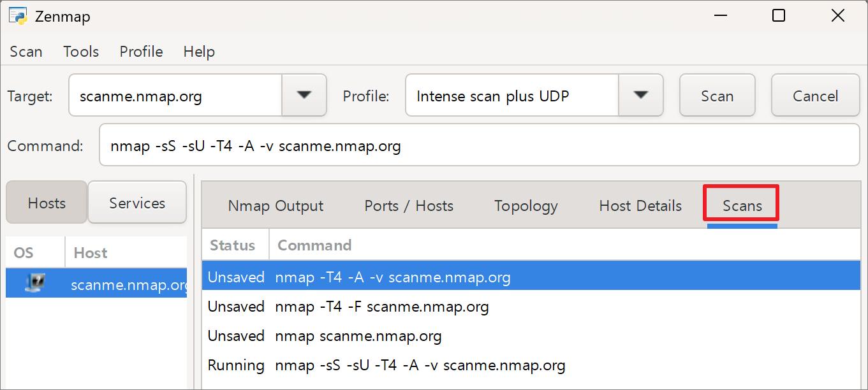Click the Zenmap app icon in title bar
Image resolution: width=868 pixels, height=390 pixels.
pyautogui.click(x=18, y=16)
